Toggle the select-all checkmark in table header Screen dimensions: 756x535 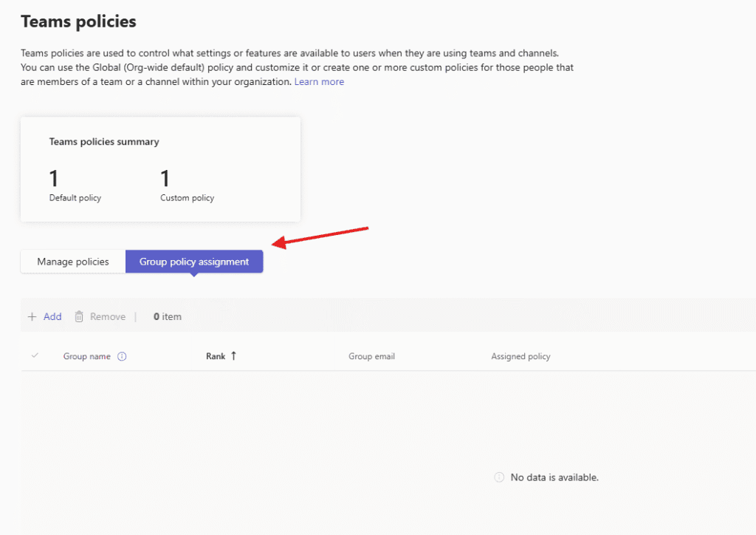pyautogui.click(x=35, y=356)
